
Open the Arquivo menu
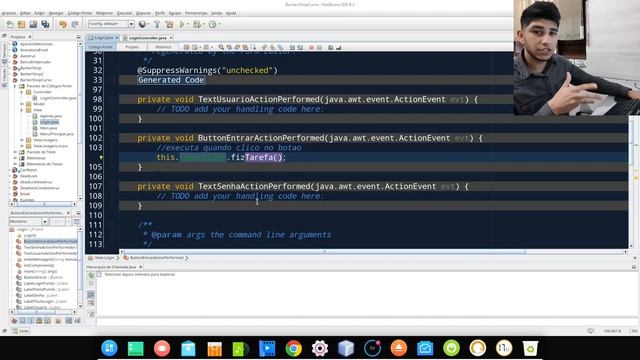tap(9, 13)
